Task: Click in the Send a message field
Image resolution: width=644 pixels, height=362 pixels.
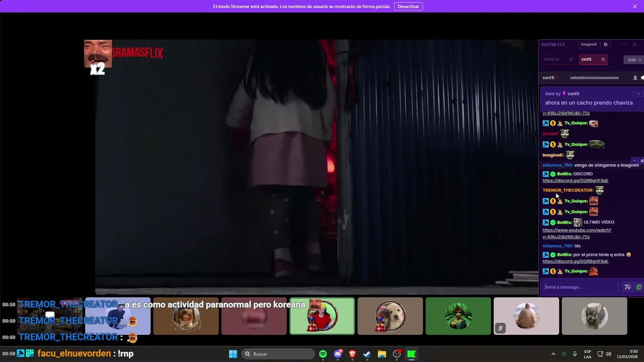Action: 580,287
